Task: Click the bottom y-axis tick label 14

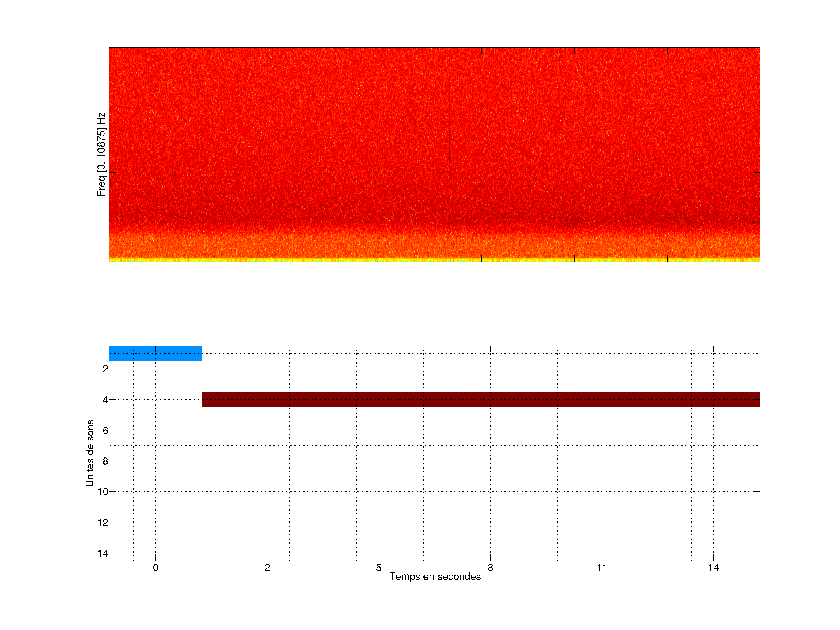Action: click(103, 553)
